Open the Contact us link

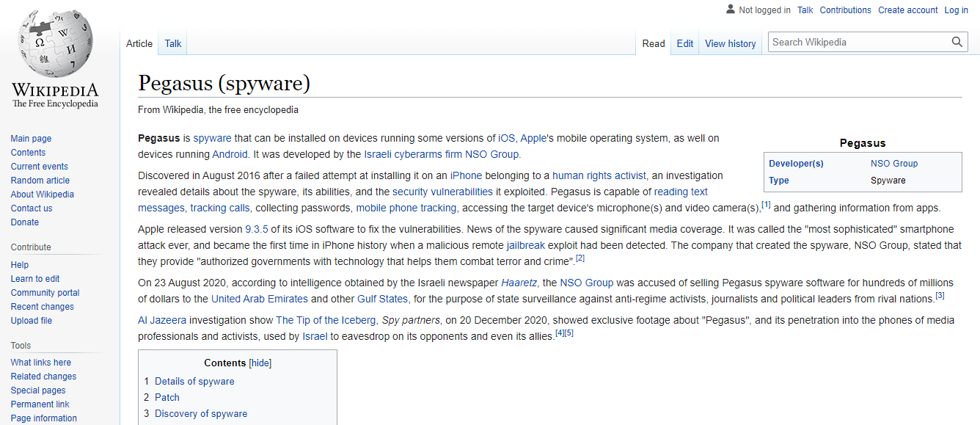coord(32,208)
